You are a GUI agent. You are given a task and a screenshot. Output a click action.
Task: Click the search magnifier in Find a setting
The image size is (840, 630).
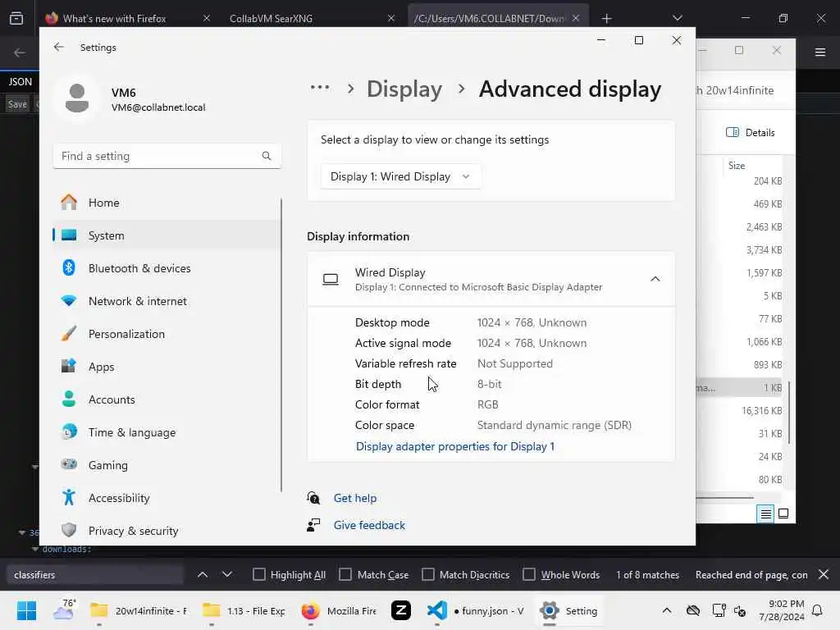tap(267, 156)
